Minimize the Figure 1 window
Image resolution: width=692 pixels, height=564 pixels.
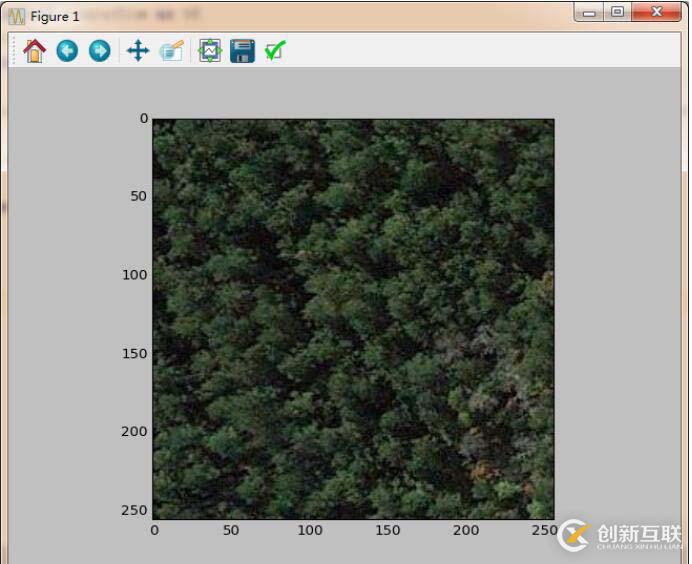point(590,12)
